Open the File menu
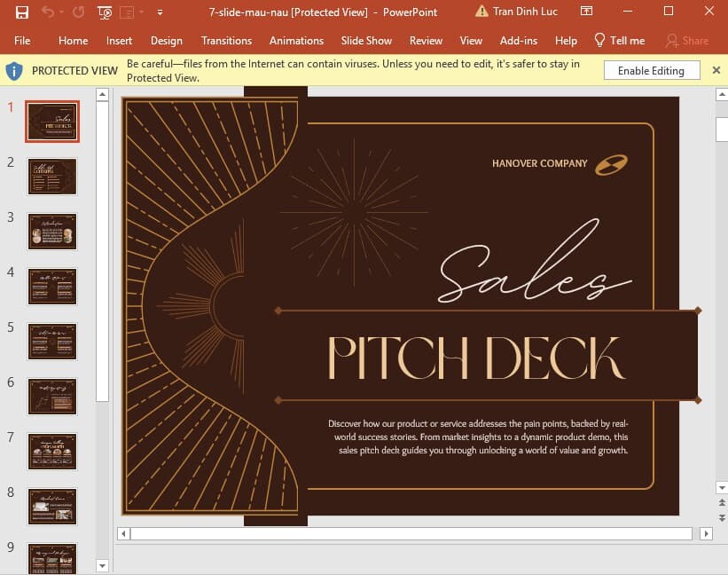Screen dimensions: 728x575 tap(22, 41)
